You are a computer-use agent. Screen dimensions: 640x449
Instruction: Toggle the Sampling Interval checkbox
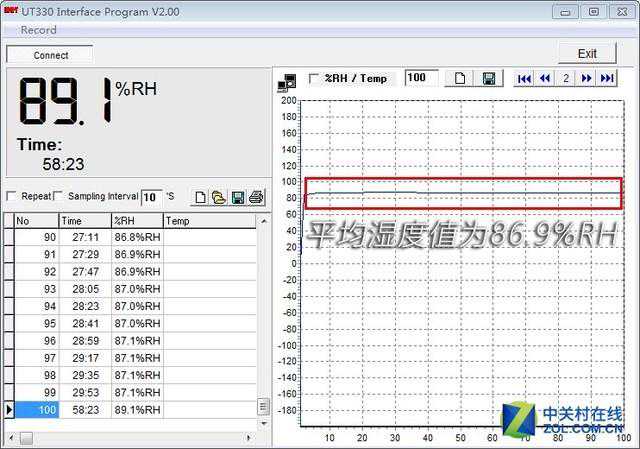58,196
